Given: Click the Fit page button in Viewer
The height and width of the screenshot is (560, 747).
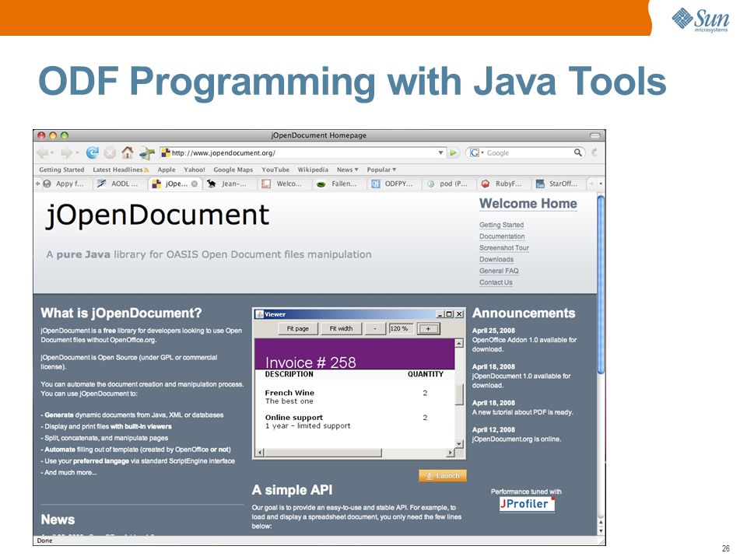Looking at the screenshot, I should [x=298, y=328].
